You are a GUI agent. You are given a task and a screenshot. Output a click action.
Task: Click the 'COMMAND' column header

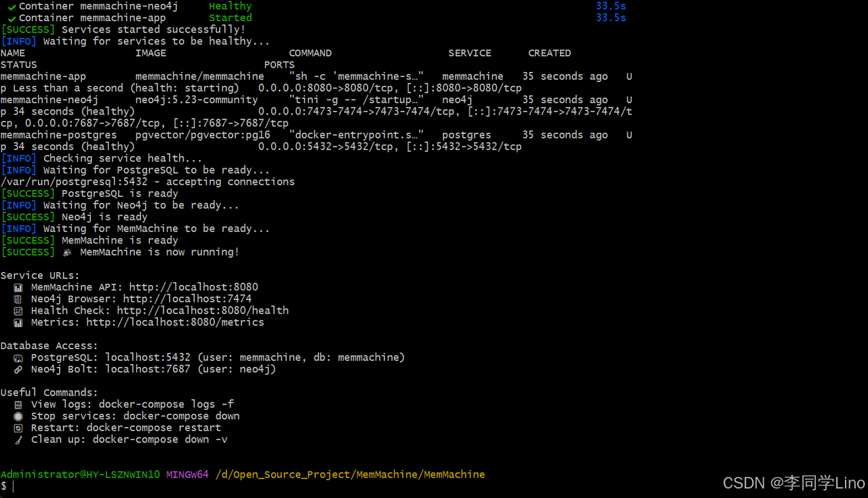[x=311, y=53]
